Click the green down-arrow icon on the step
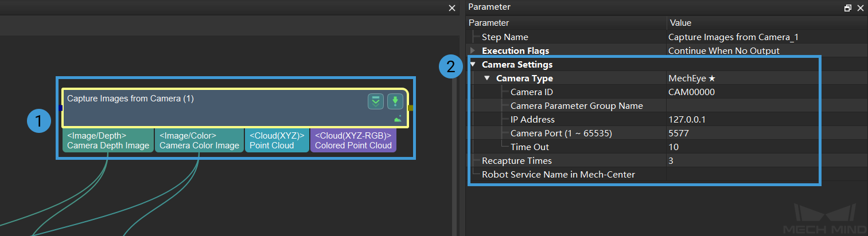The height and width of the screenshot is (236, 868). (395, 102)
